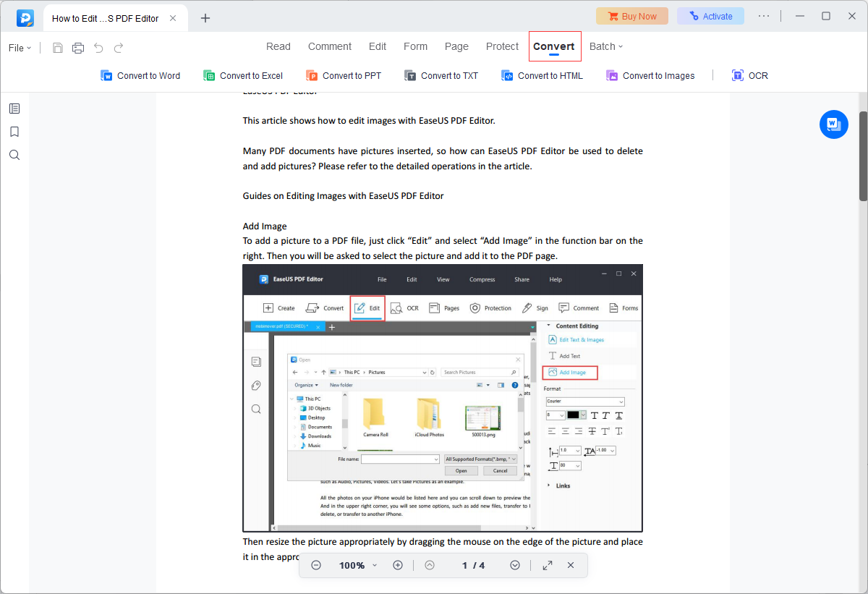Switch to the Page tab
Image resolution: width=868 pixels, height=594 pixels.
(x=456, y=46)
